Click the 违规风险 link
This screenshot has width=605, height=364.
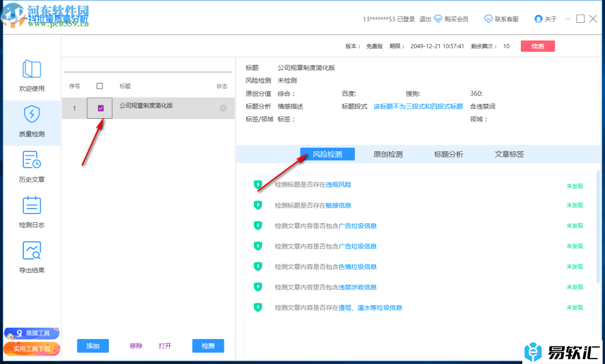pyautogui.click(x=338, y=185)
